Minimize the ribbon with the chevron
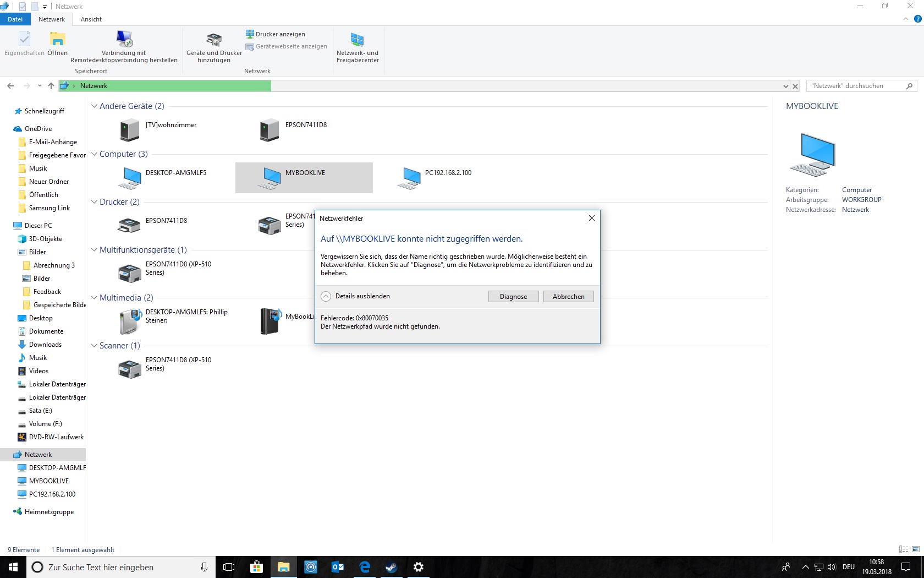The image size is (924, 578). click(x=905, y=19)
